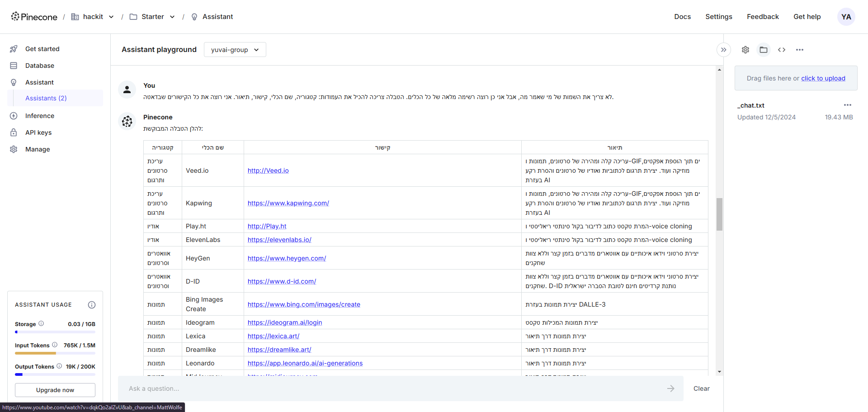Open the lexica.art link
Image resolution: width=868 pixels, height=412 pixels.
(274, 336)
